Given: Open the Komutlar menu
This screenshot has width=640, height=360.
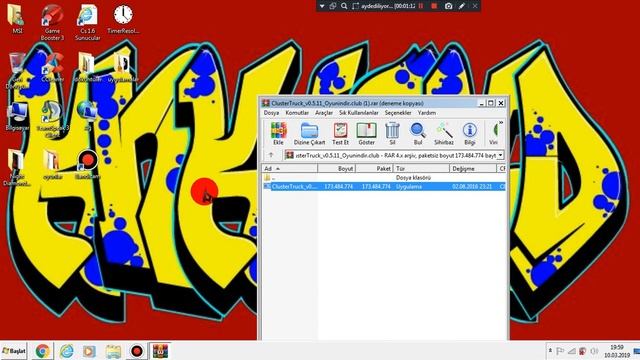Looking at the screenshot, I should click(297, 113).
